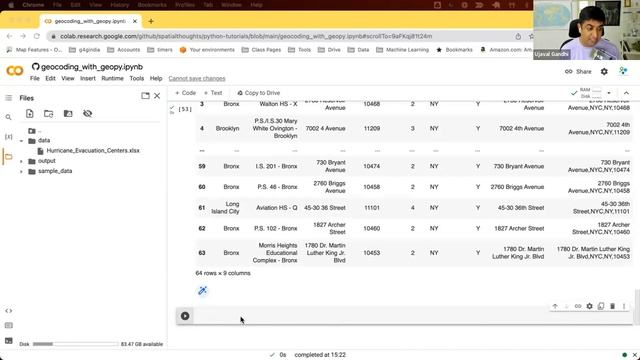This screenshot has height=360, width=640.
Task: Open a new browser tab
Action: click(x=151, y=21)
